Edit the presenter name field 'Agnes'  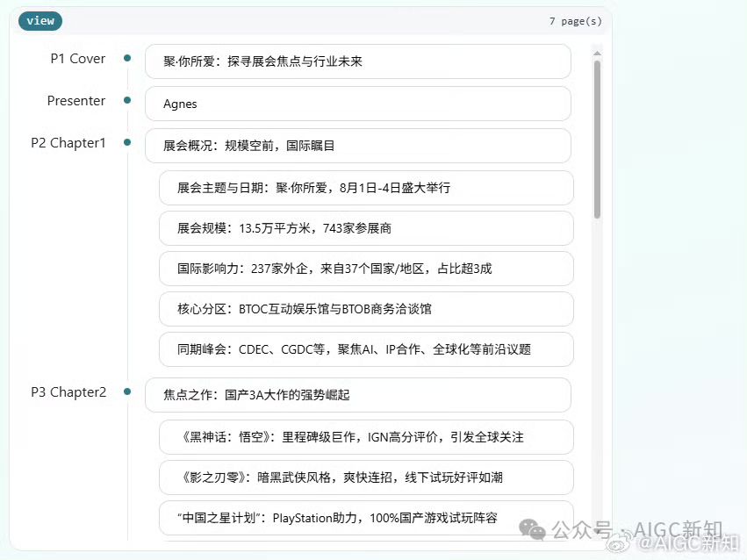coord(358,104)
